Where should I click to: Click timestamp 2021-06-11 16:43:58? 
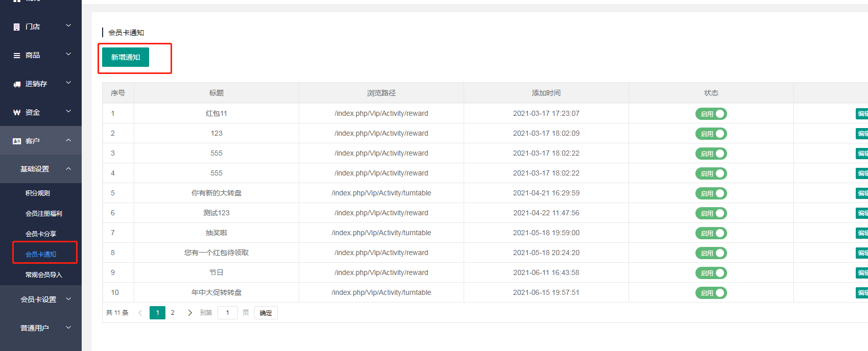(546, 272)
